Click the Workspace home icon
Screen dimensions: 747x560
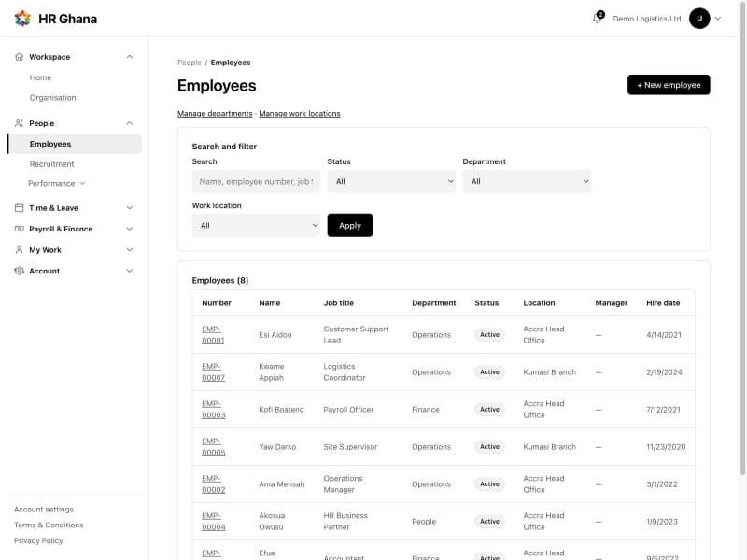point(19,57)
